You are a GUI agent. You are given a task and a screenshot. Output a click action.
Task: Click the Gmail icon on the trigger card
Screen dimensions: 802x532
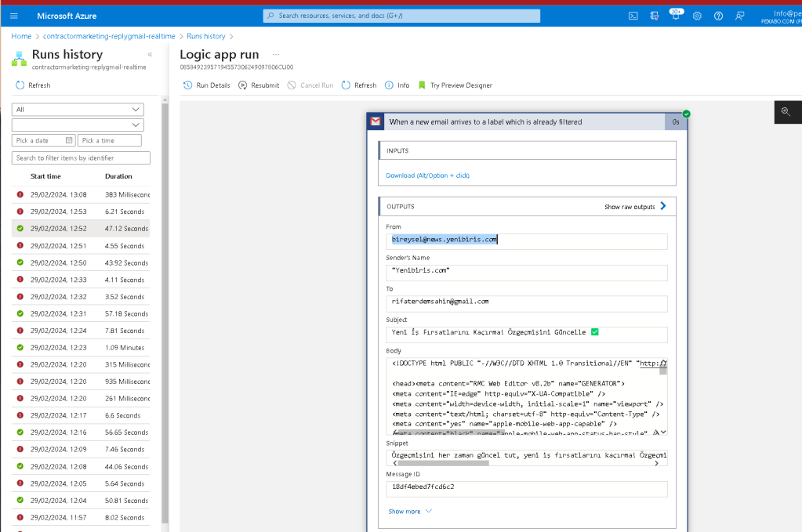(x=376, y=121)
